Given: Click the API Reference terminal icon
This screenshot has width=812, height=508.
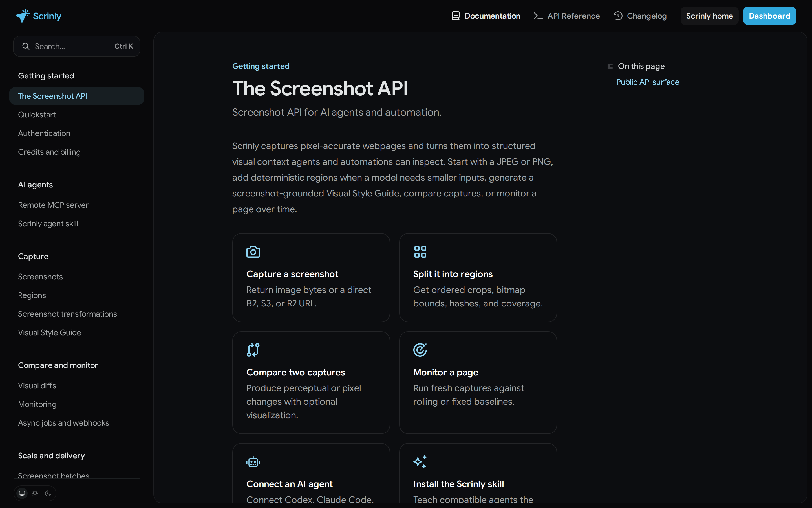Looking at the screenshot, I should click(x=538, y=16).
